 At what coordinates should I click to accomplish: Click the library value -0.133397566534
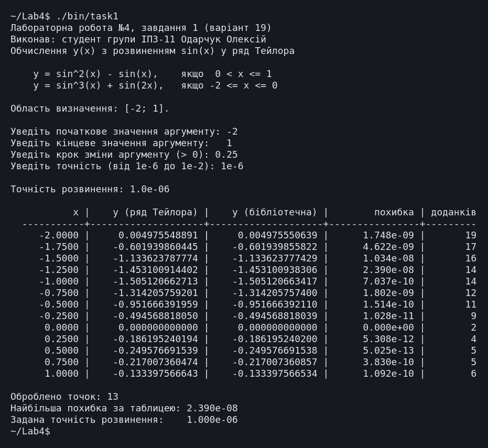(x=275, y=373)
